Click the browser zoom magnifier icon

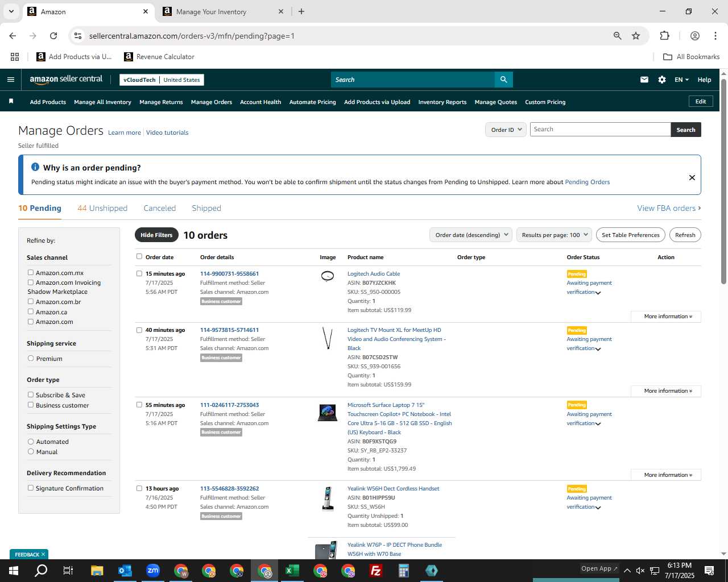617,36
